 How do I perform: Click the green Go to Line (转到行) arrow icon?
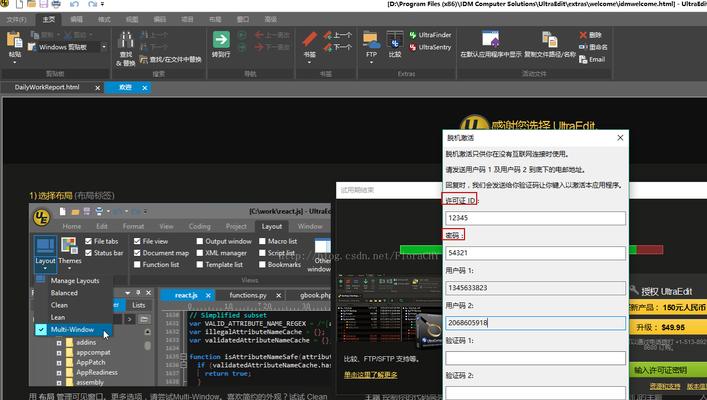pos(221,40)
